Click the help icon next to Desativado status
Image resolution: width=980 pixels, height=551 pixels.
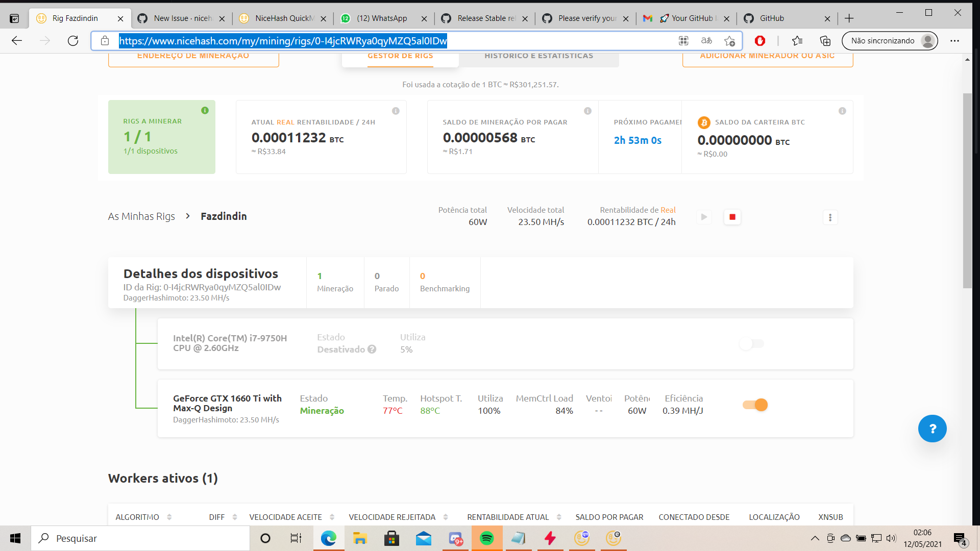tap(372, 349)
